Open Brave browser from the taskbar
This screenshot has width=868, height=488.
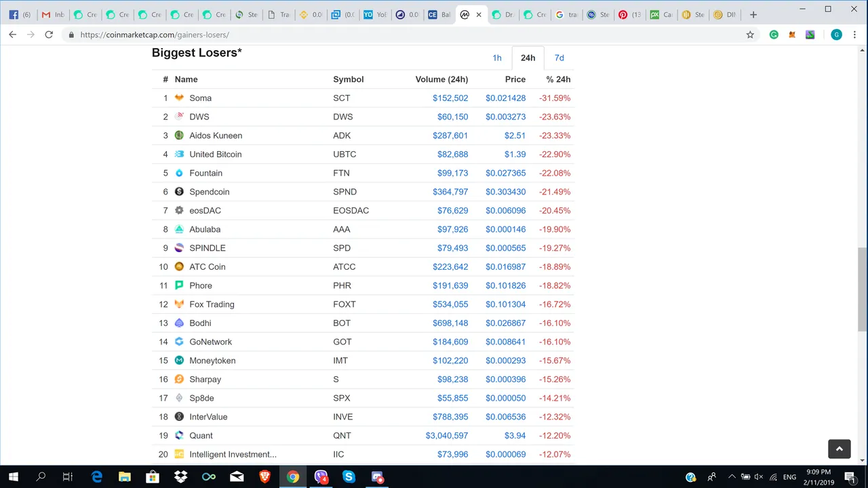(x=264, y=477)
